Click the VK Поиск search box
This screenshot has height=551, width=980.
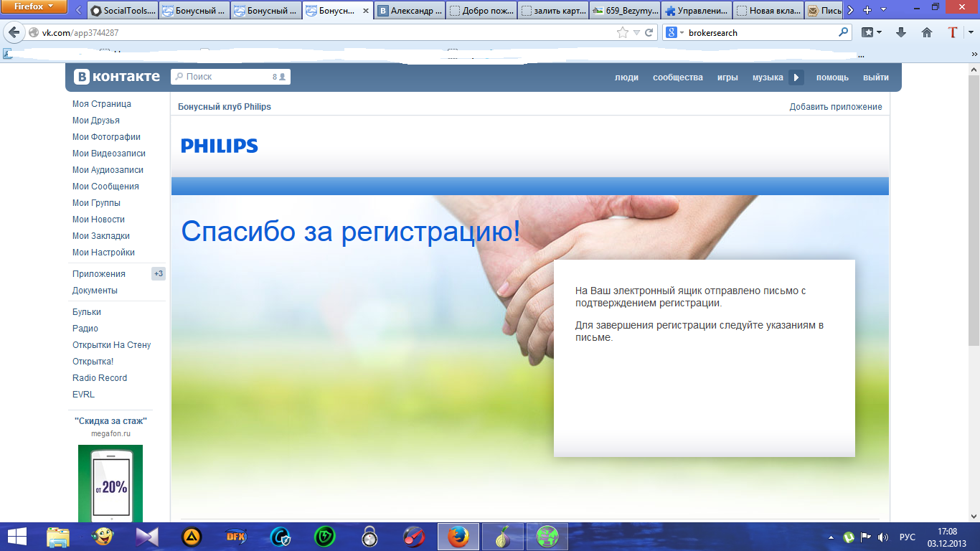(230, 77)
